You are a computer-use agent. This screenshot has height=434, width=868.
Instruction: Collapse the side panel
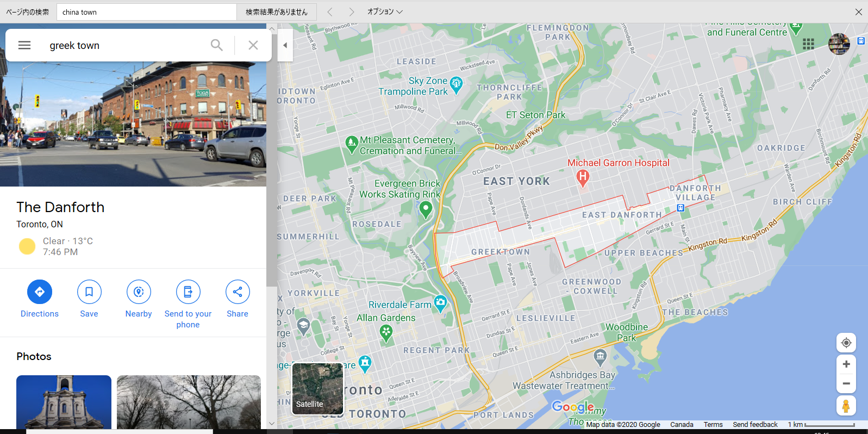(x=285, y=45)
